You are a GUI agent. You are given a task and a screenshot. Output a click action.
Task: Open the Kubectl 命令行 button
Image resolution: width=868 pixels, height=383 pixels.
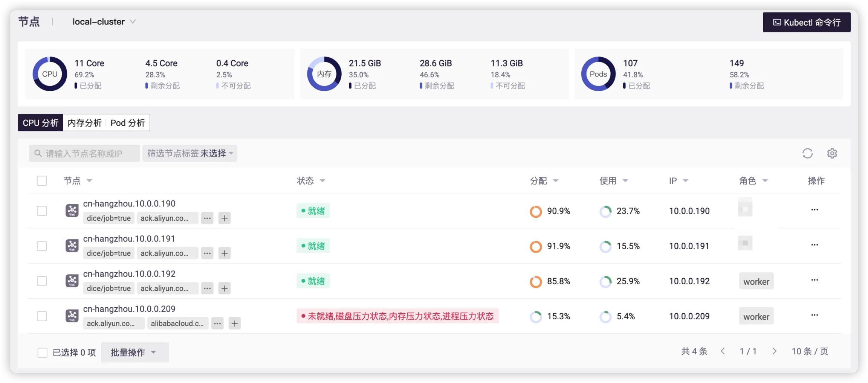806,22
